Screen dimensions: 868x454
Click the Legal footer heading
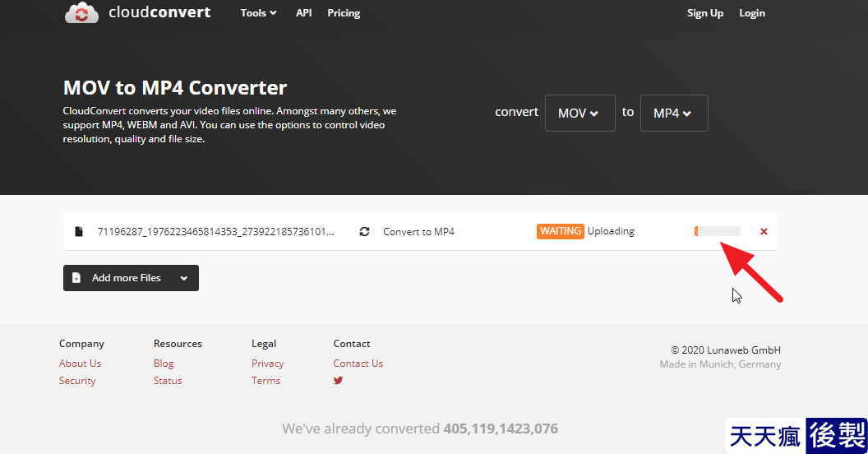coord(264,343)
